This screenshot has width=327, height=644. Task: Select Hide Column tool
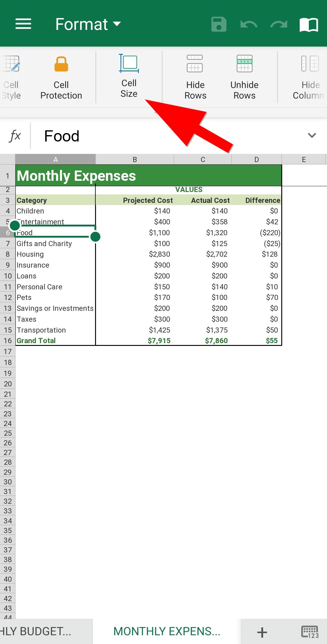click(309, 78)
